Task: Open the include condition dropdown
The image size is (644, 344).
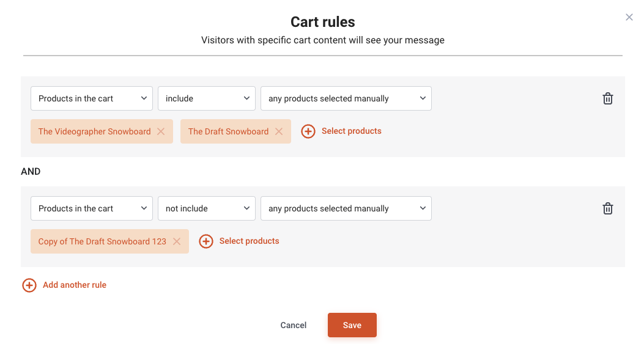Action: (x=207, y=98)
